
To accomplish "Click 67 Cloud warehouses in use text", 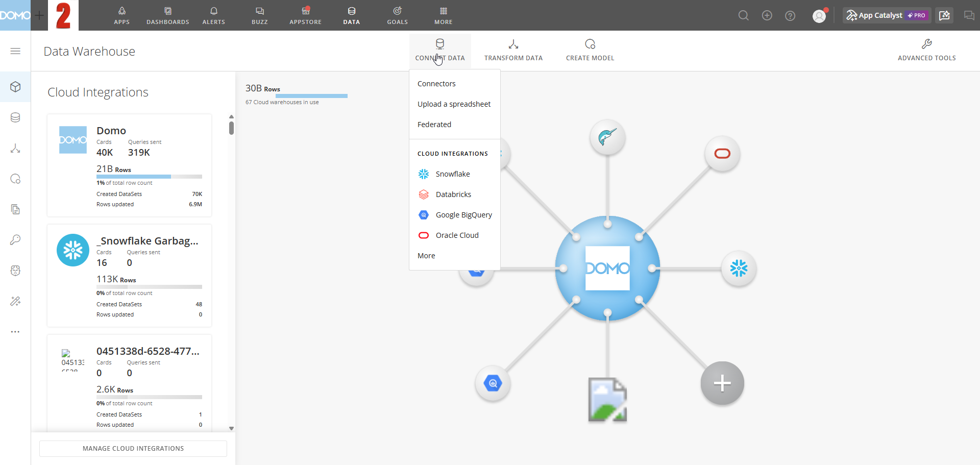I will (282, 103).
